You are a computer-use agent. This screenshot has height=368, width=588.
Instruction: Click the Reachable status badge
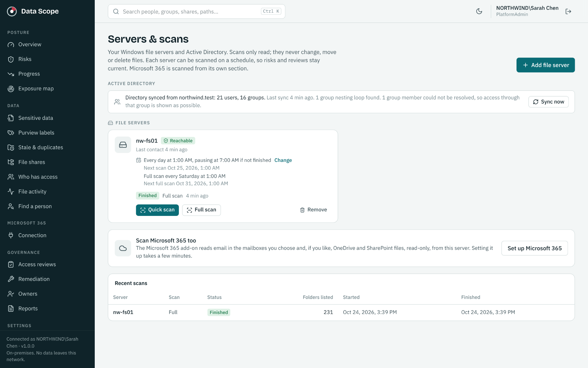coord(178,141)
